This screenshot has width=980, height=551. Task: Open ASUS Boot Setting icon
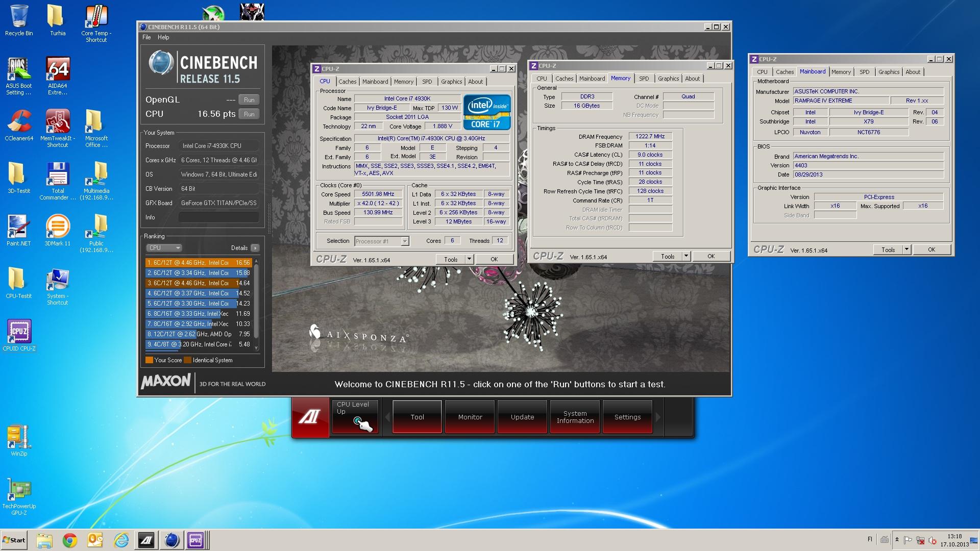(19, 76)
